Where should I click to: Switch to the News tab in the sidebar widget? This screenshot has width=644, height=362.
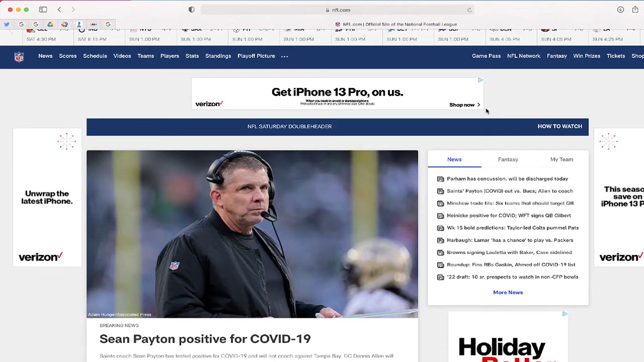coord(454,160)
